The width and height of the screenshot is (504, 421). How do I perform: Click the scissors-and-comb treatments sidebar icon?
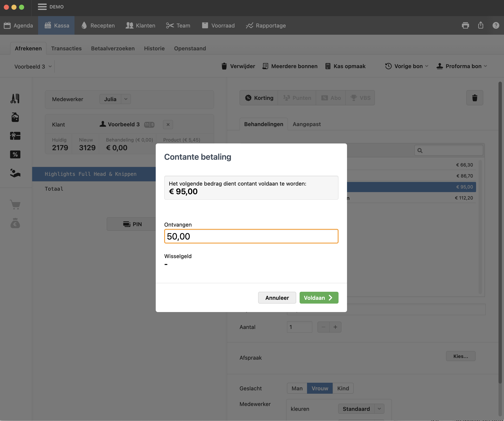coord(15,99)
